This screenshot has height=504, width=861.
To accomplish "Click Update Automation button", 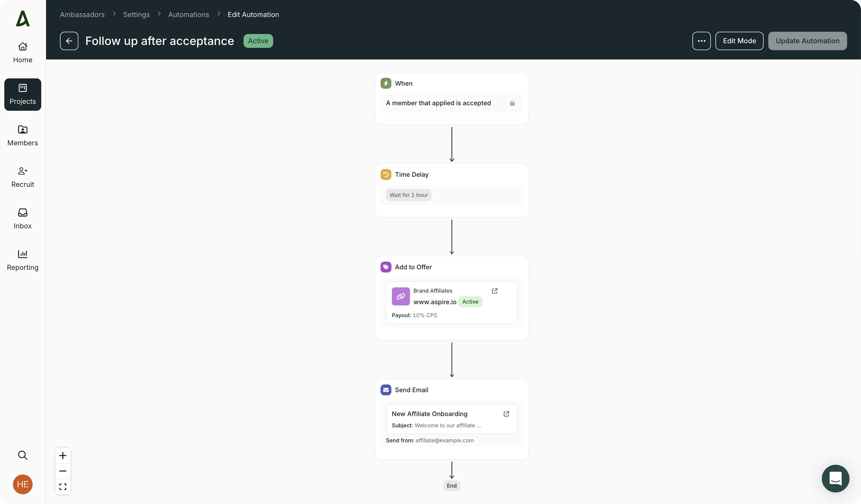I will click(807, 41).
